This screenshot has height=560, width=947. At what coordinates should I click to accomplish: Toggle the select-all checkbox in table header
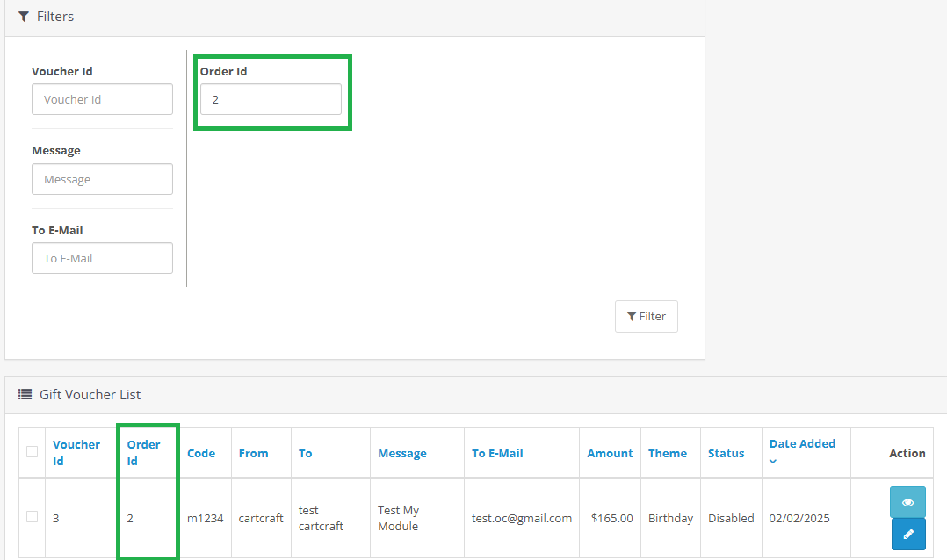tap(33, 452)
